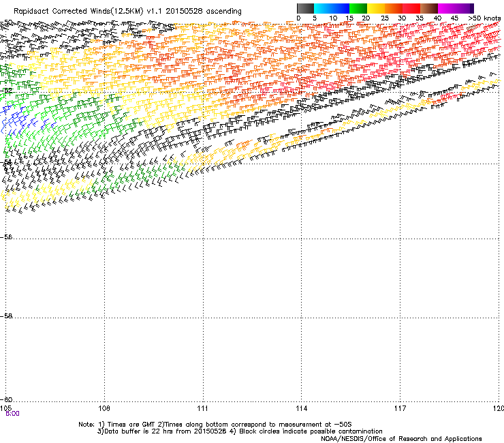
Task: Click the brown 35-40 knots color segment
Action: (x=429, y=8)
